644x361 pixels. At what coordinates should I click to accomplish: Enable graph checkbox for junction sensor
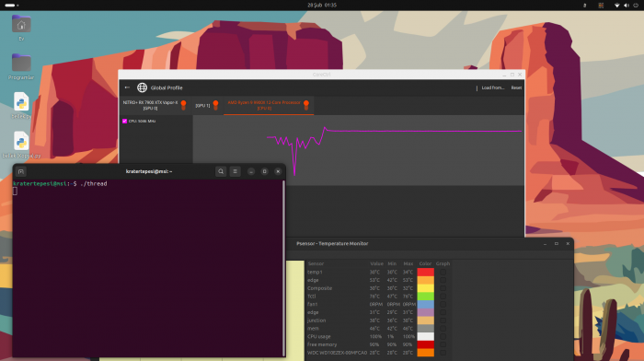point(443,320)
